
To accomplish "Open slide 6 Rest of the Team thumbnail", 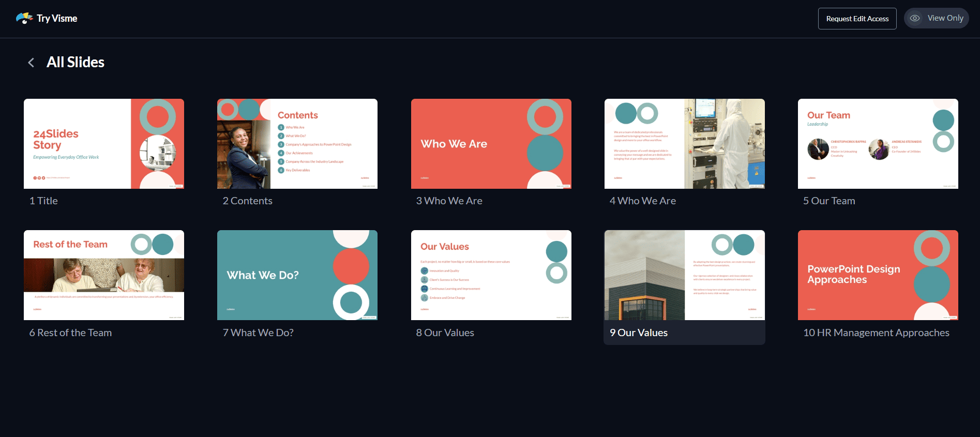I will point(104,275).
